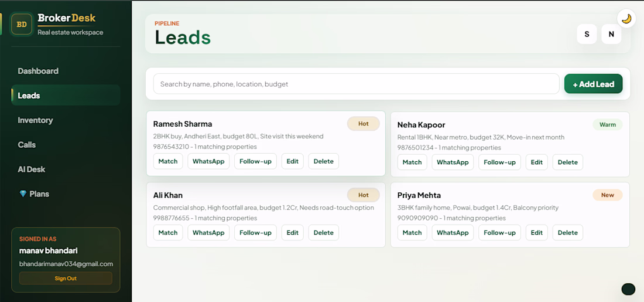Go to Inventory section
Image resolution: width=644 pixels, height=302 pixels.
(x=66, y=120)
